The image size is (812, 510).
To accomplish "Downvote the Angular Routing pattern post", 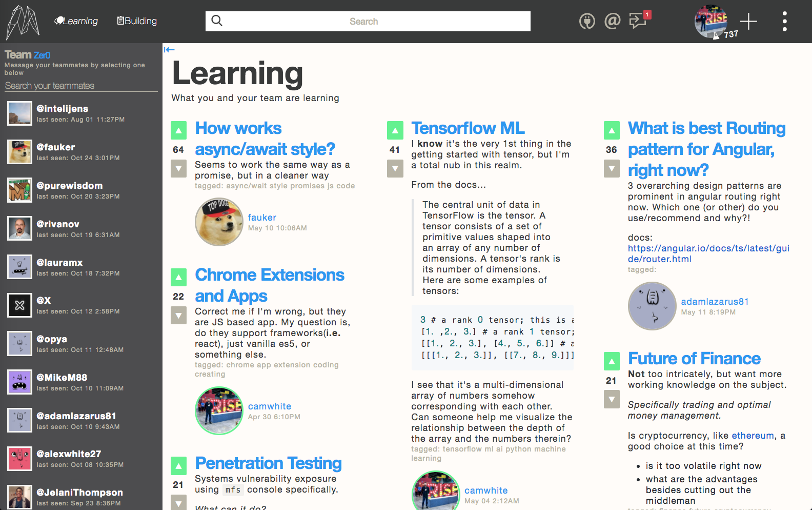I will tap(612, 168).
